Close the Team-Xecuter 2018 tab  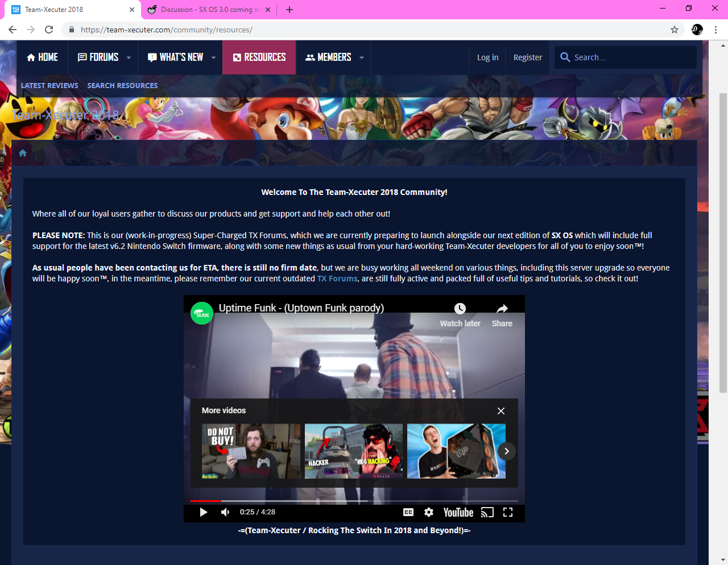click(x=131, y=10)
